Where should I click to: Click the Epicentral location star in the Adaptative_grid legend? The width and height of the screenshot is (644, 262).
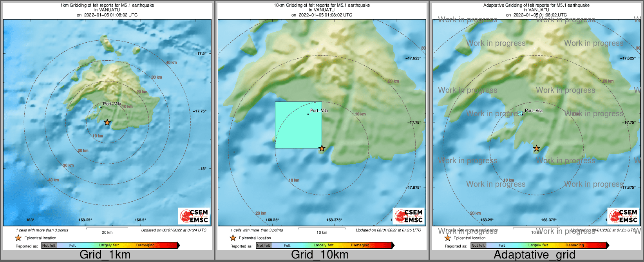(447, 238)
